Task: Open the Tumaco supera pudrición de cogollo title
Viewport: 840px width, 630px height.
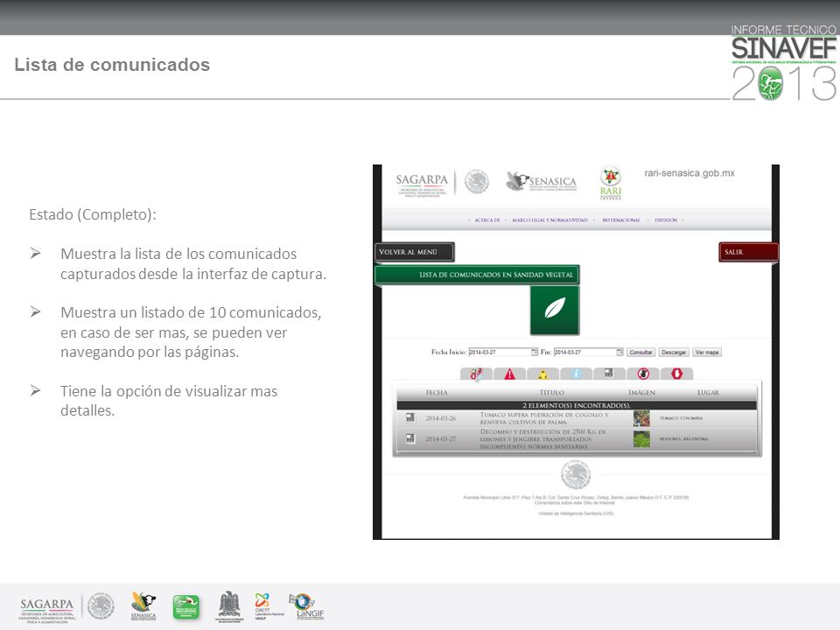Action: (543, 418)
